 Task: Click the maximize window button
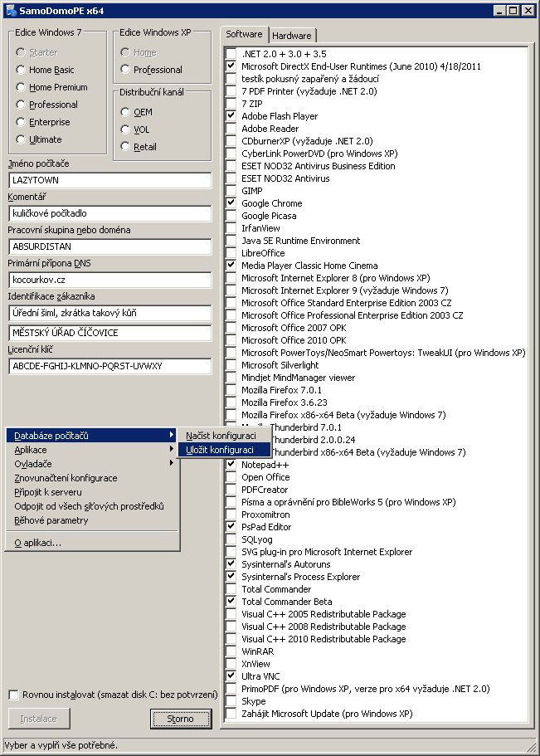[x=513, y=11]
